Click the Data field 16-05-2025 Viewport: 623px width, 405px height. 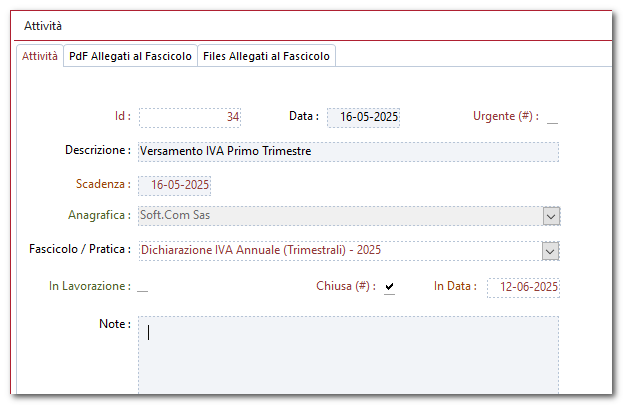(x=364, y=117)
